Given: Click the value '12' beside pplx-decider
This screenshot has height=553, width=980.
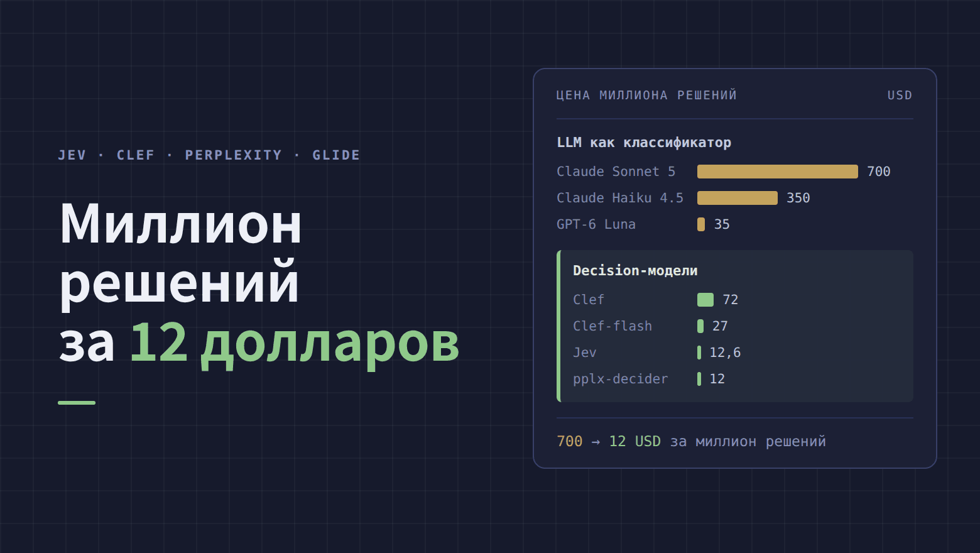Looking at the screenshot, I should [x=717, y=379].
